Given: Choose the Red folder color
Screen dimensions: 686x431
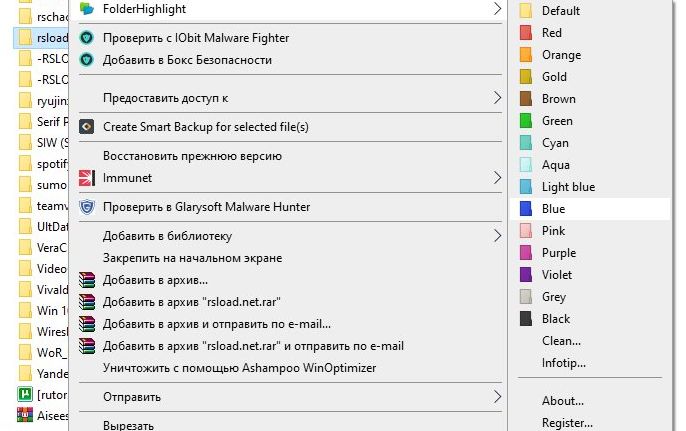Looking at the screenshot, I should pyautogui.click(x=590, y=33).
